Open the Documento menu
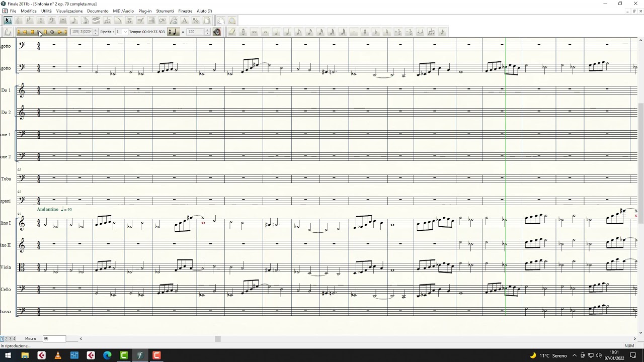This screenshot has width=644, height=362. coord(98,11)
